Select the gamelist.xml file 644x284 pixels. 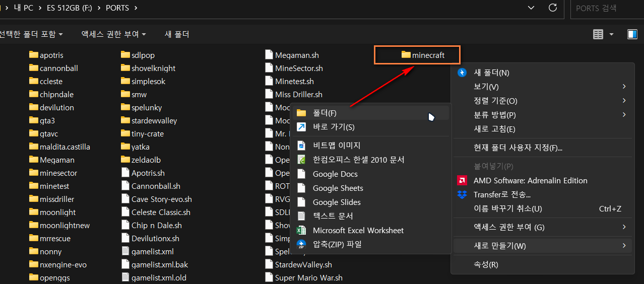pos(148,251)
